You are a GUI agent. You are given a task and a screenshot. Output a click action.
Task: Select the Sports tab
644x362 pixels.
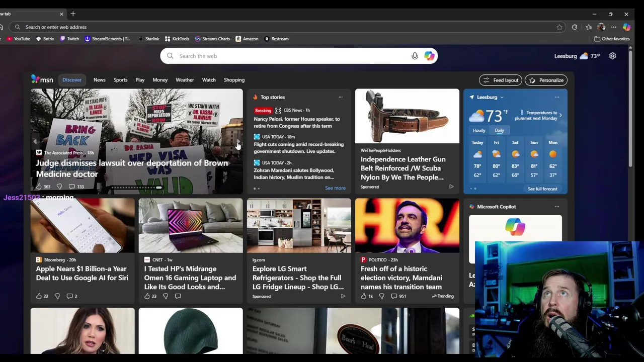coord(120,80)
